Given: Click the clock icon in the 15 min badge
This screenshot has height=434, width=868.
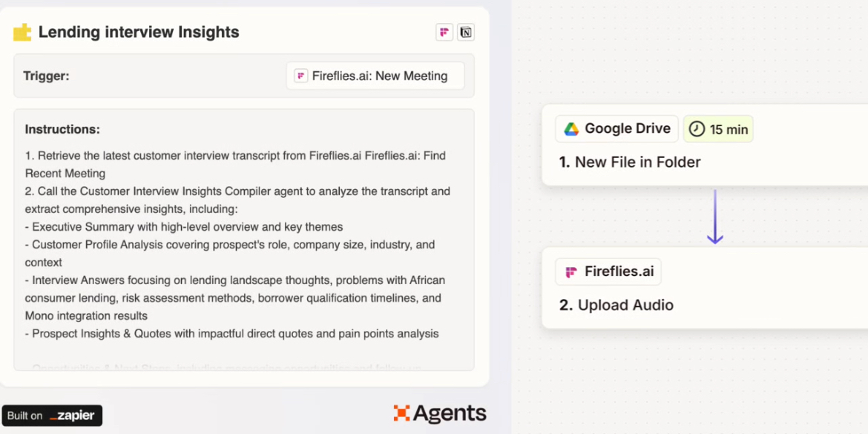Looking at the screenshot, I should (x=696, y=128).
